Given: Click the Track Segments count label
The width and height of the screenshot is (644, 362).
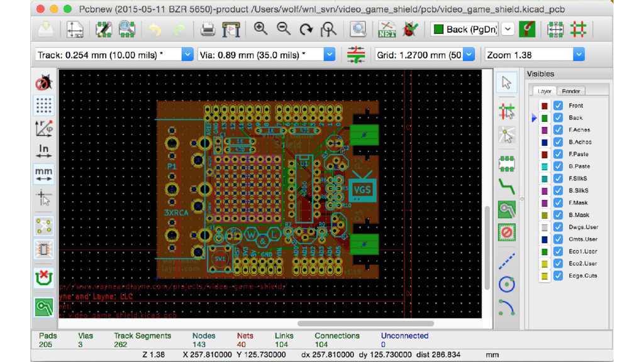Looking at the screenshot, I should (142, 336).
